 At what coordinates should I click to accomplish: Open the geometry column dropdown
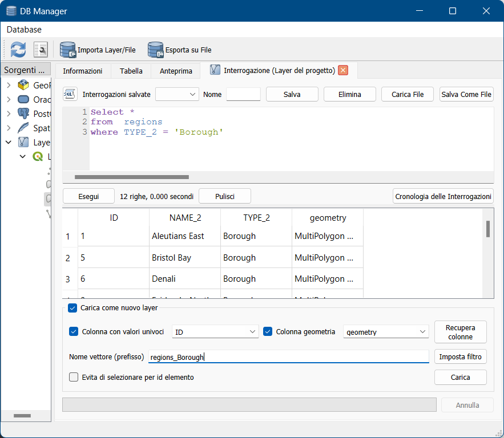point(386,332)
